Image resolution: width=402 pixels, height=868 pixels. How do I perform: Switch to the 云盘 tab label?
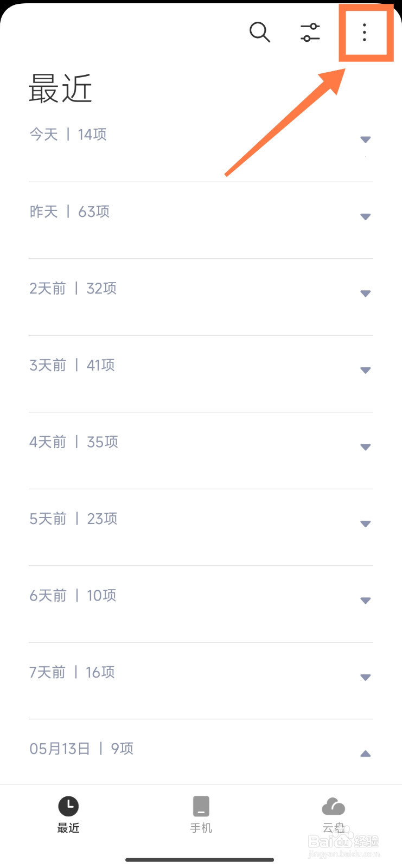pos(333,828)
